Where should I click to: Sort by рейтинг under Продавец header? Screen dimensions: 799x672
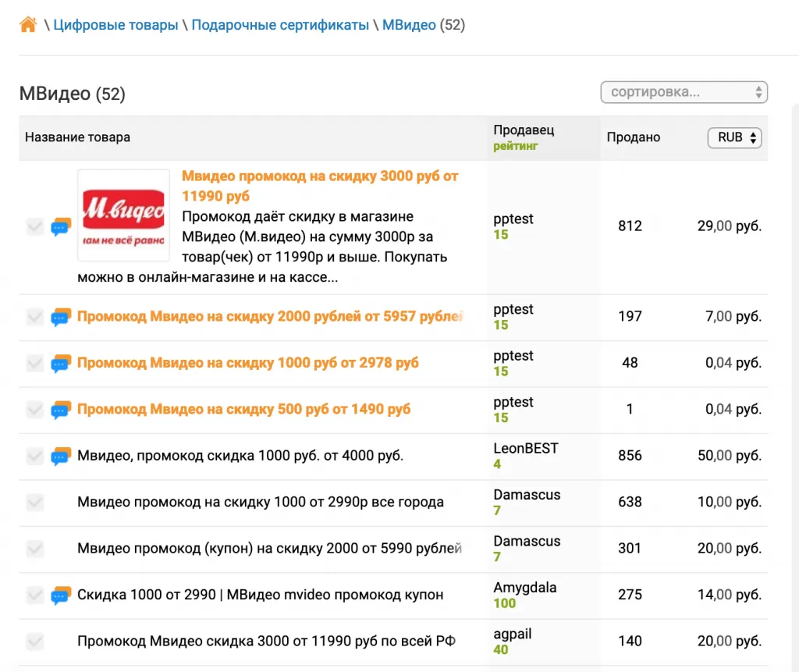516,146
